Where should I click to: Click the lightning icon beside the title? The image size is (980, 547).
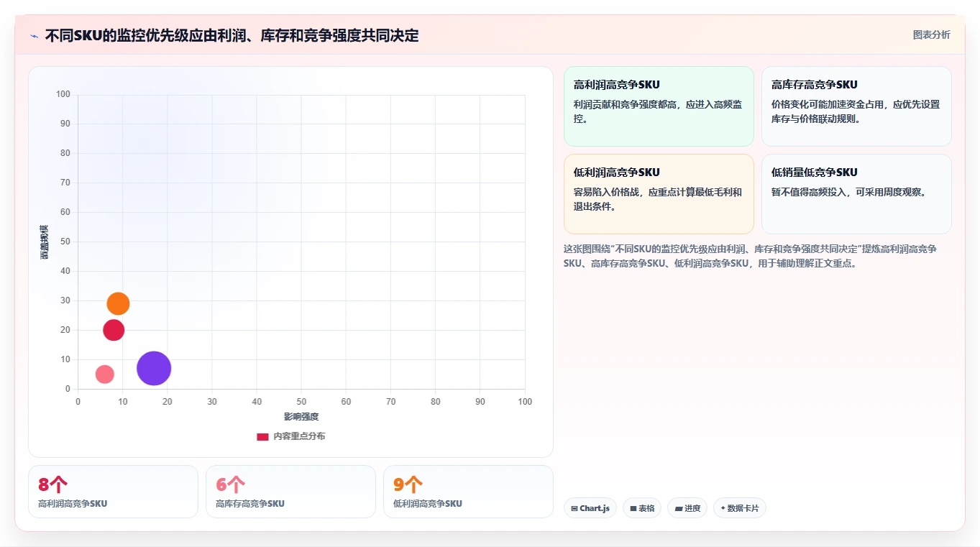pyautogui.click(x=35, y=35)
